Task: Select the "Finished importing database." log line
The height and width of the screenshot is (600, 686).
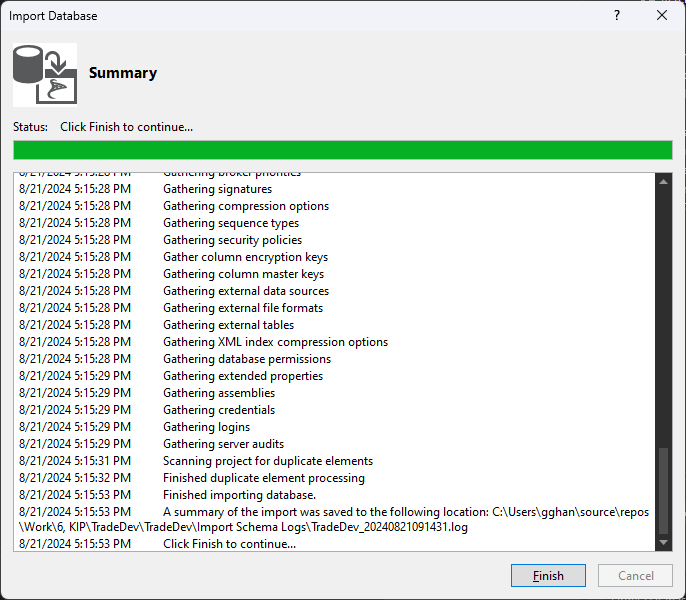Action: [x=239, y=495]
